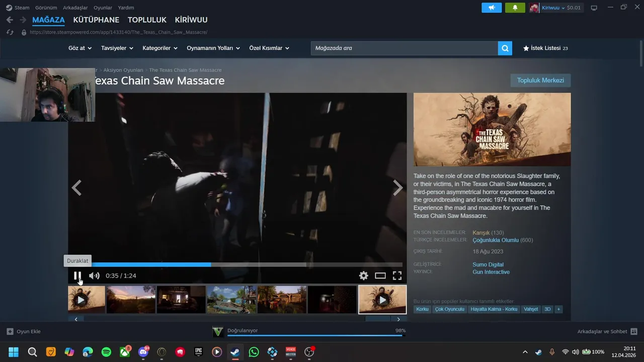Navigate back with the Steam back arrow
Screen dimensions: 644x362
click(10, 20)
